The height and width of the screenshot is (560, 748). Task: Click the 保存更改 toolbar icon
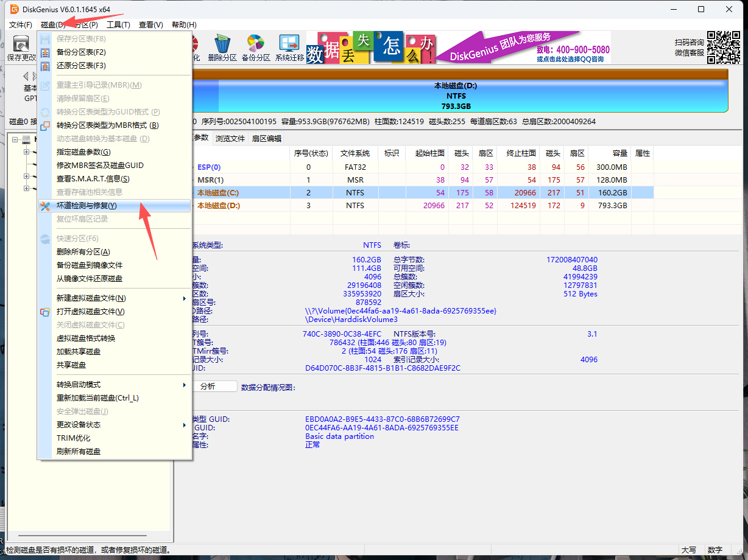[21, 44]
